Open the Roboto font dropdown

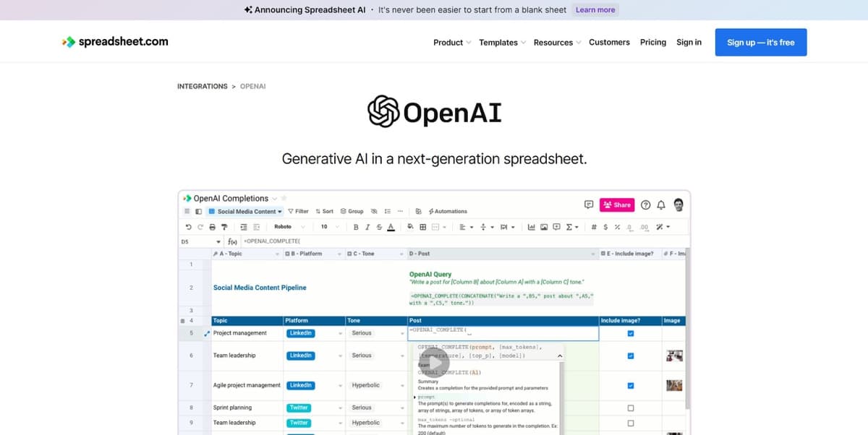[x=289, y=227]
